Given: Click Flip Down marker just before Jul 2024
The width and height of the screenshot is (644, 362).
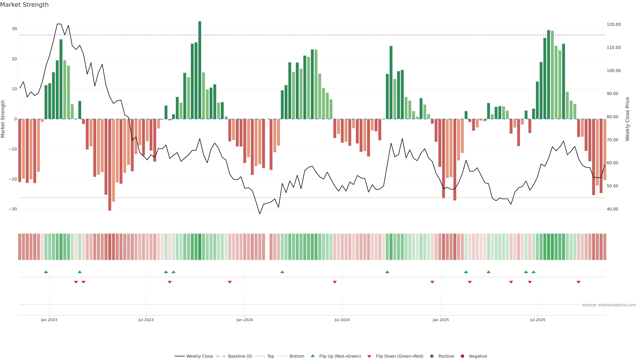Looking at the screenshot, I should point(335,282).
